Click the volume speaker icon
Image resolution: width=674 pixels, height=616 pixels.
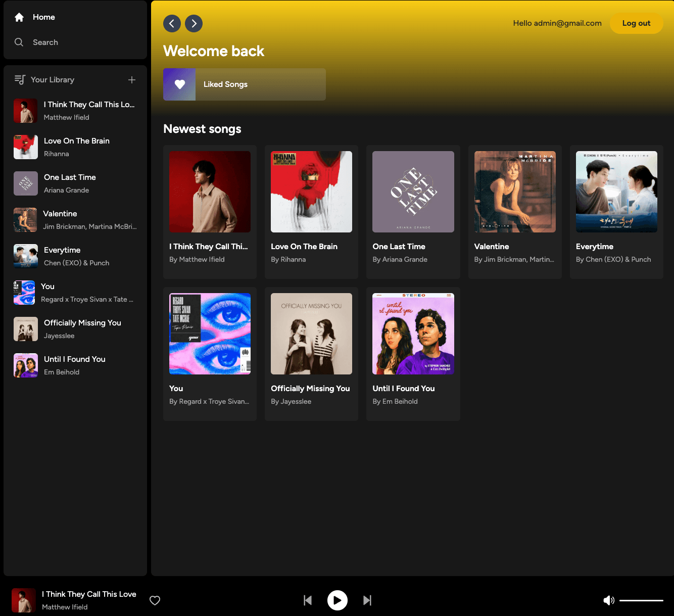tap(609, 600)
